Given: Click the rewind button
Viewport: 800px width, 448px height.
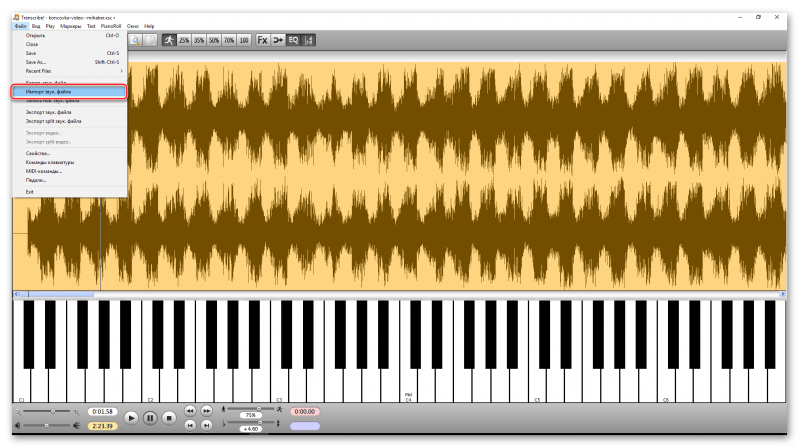Looking at the screenshot, I should (x=190, y=411).
